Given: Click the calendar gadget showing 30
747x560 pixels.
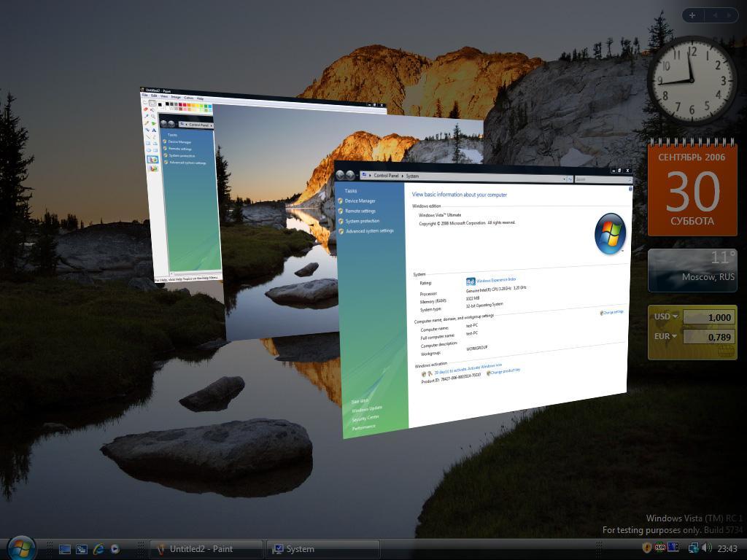Looking at the screenshot, I should point(692,189).
